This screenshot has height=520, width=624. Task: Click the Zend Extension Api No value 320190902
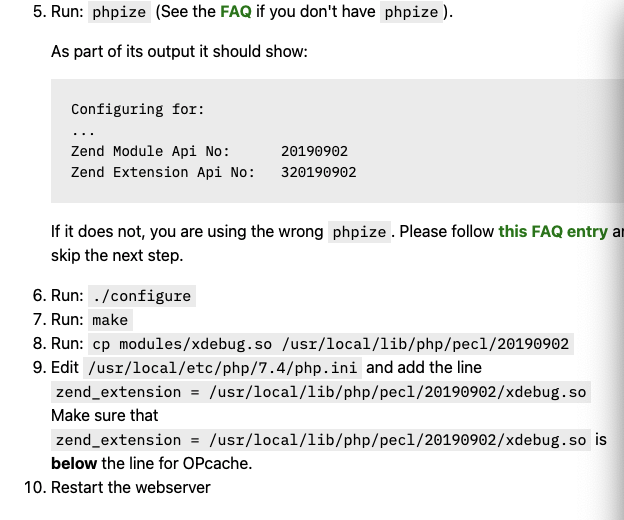[319, 172]
